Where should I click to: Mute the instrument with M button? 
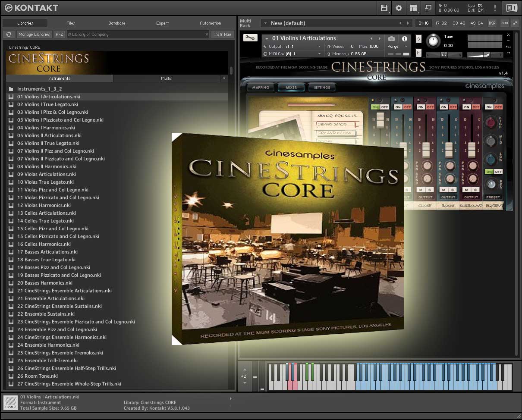418,52
